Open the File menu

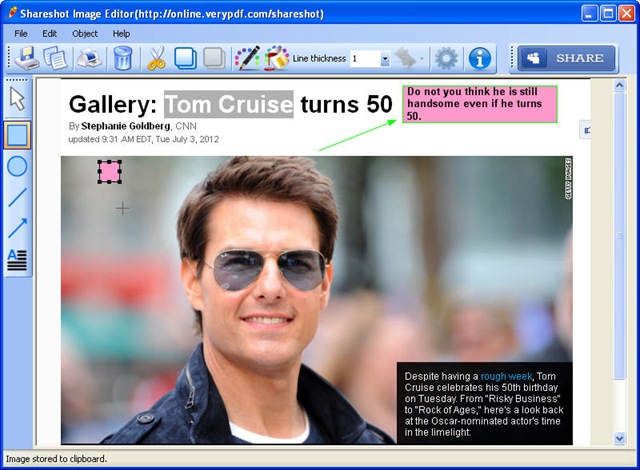[x=21, y=34]
